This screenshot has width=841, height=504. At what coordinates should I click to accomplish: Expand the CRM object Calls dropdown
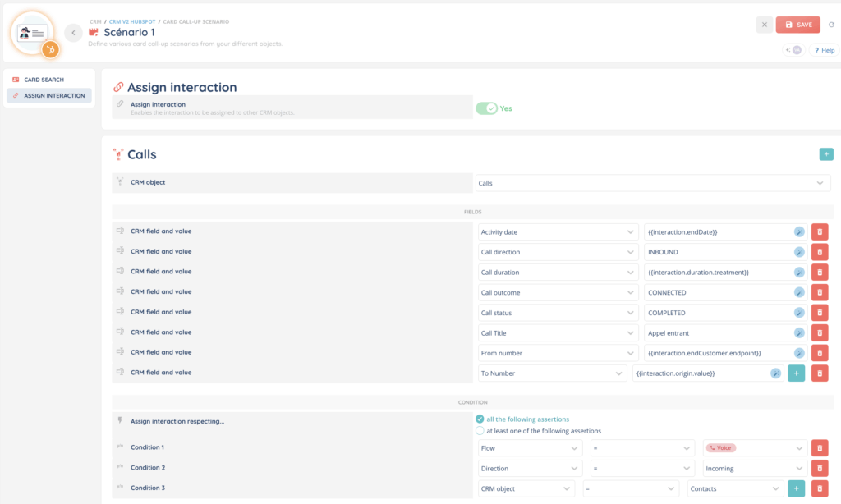pos(654,183)
